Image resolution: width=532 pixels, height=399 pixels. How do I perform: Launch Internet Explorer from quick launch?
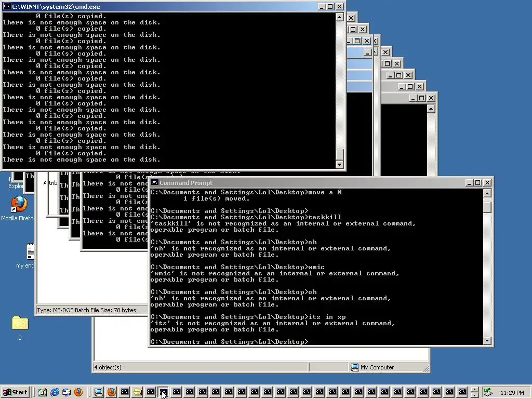click(54, 392)
